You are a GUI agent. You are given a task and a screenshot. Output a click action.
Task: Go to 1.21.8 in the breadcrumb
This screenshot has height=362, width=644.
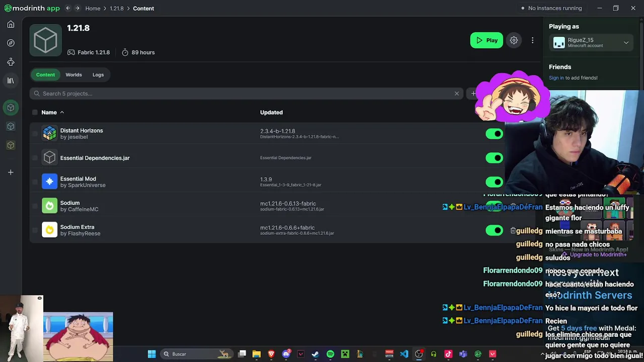click(x=117, y=9)
